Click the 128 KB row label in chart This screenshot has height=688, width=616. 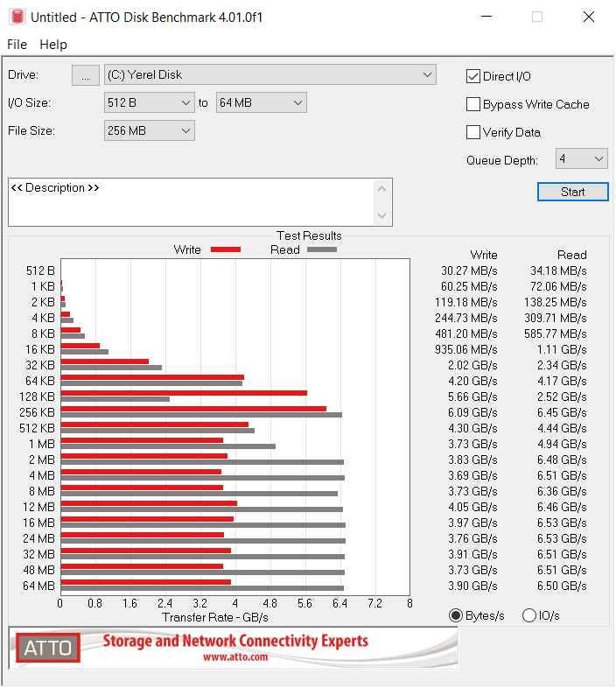point(37,397)
